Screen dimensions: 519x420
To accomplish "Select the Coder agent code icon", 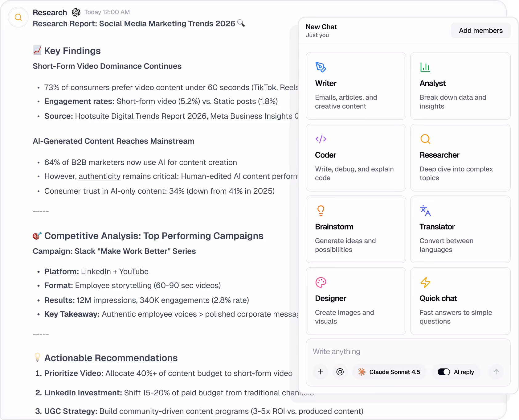I will pos(321,139).
